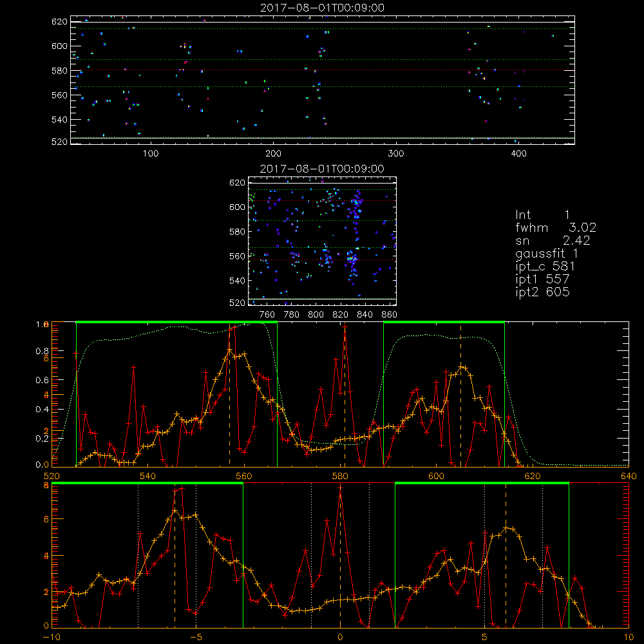644x644 pixels.
Task: Click the '760' x-axis label of the middle plot
Action: 267,315
